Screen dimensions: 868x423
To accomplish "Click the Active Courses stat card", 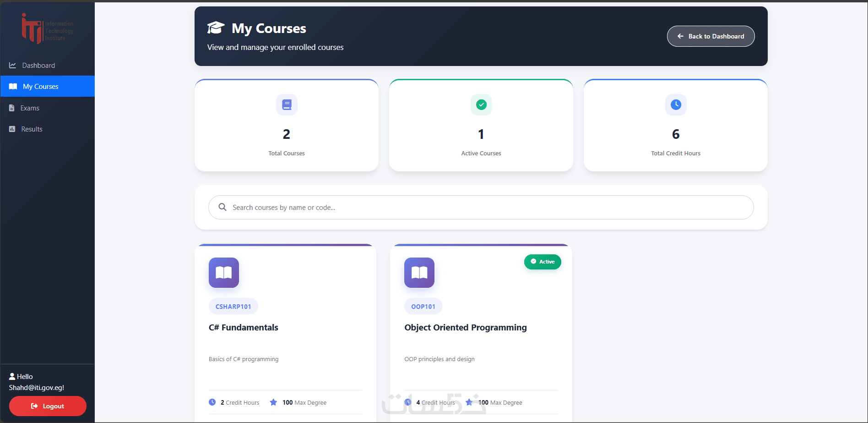I will click(x=481, y=126).
